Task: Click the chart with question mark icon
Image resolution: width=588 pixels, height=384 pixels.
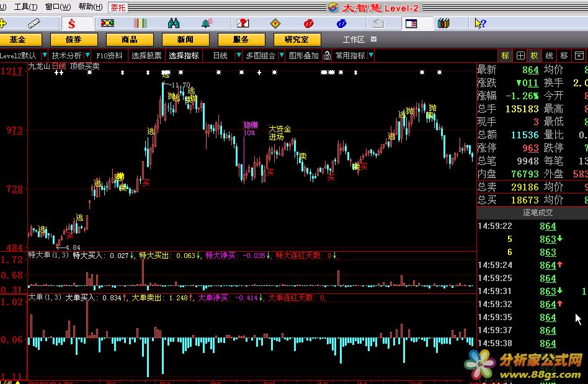Action: tap(243, 23)
